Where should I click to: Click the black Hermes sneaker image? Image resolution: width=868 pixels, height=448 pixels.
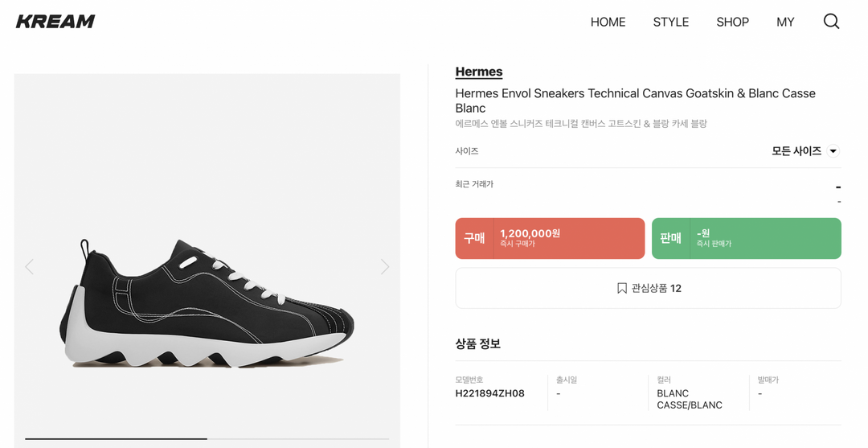pyautogui.click(x=207, y=304)
